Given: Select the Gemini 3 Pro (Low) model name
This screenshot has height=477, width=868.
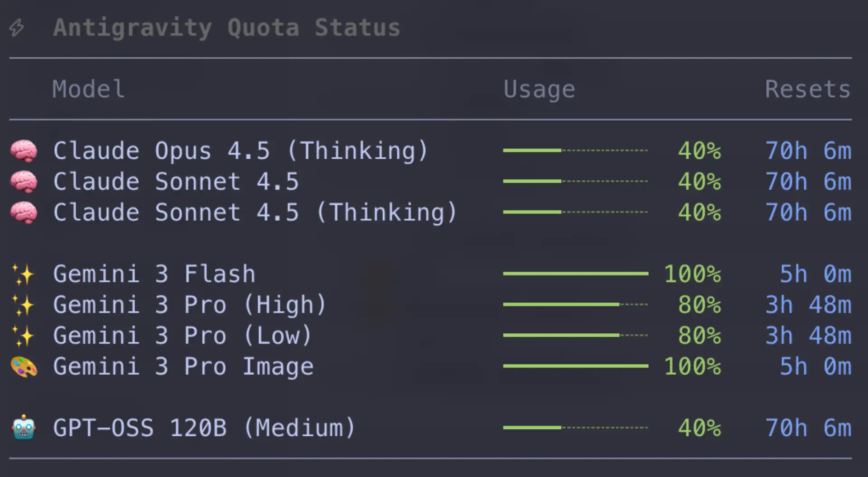Looking at the screenshot, I should click(x=182, y=335).
